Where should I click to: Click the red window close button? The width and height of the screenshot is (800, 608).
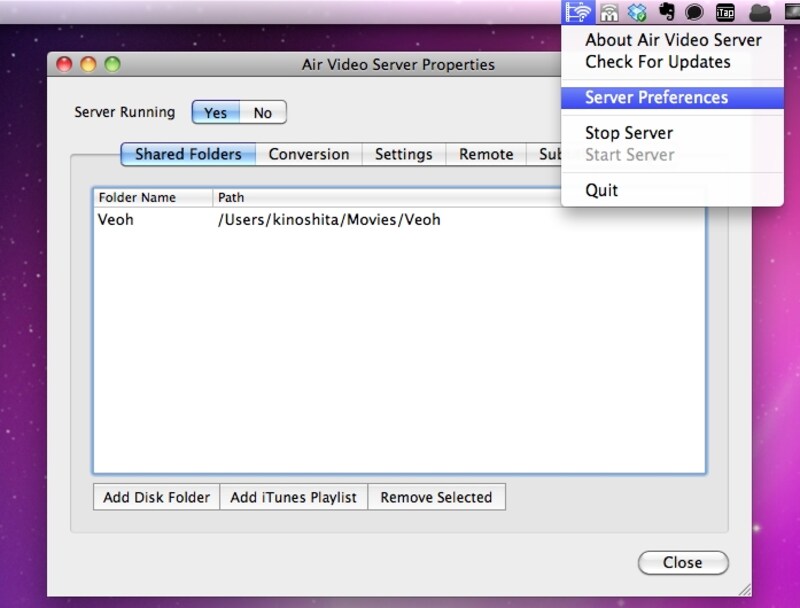point(64,64)
